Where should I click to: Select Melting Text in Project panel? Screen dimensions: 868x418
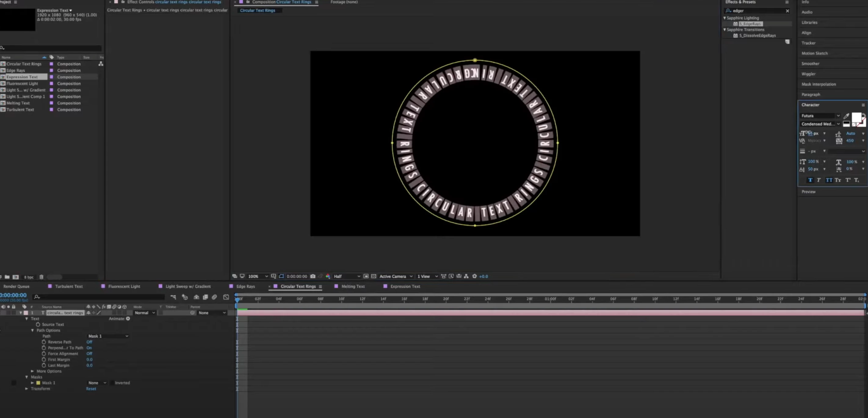click(x=18, y=103)
